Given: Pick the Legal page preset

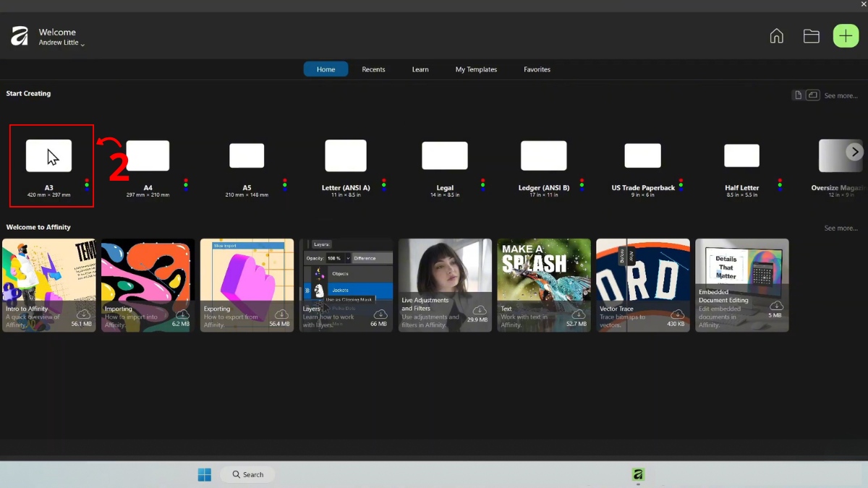Looking at the screenshot, I should click(445, 155).
